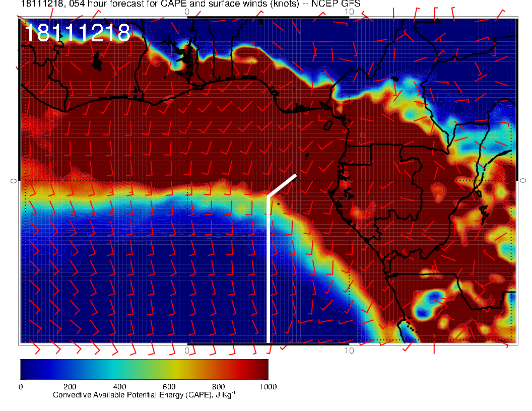Click the white 18111218 timestamp overlay
Viewport: 532px width, 411px height.
[x=77, y=33]
